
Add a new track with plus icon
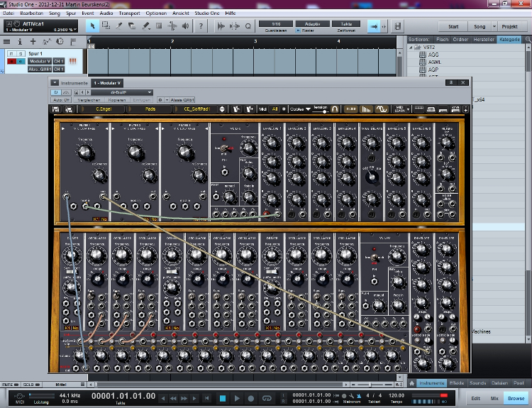33,41
